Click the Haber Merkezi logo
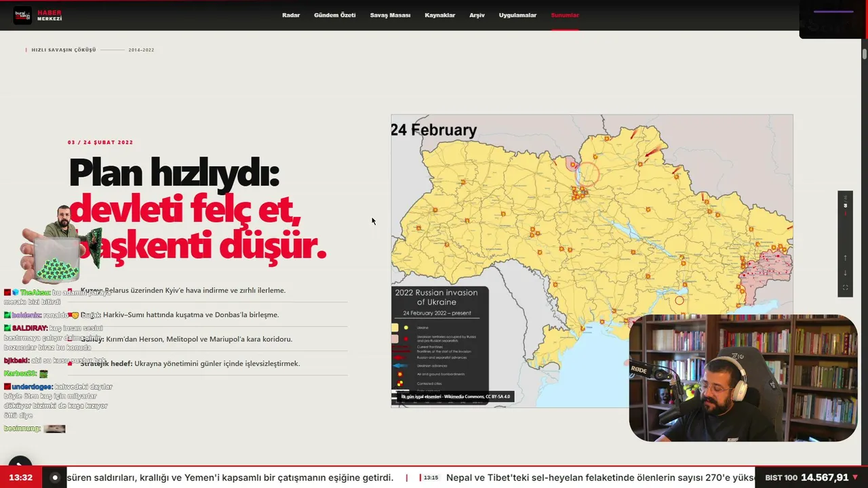The width and height of the screenshot is (868, 488). pyautogui.click(x=38, y=15)
